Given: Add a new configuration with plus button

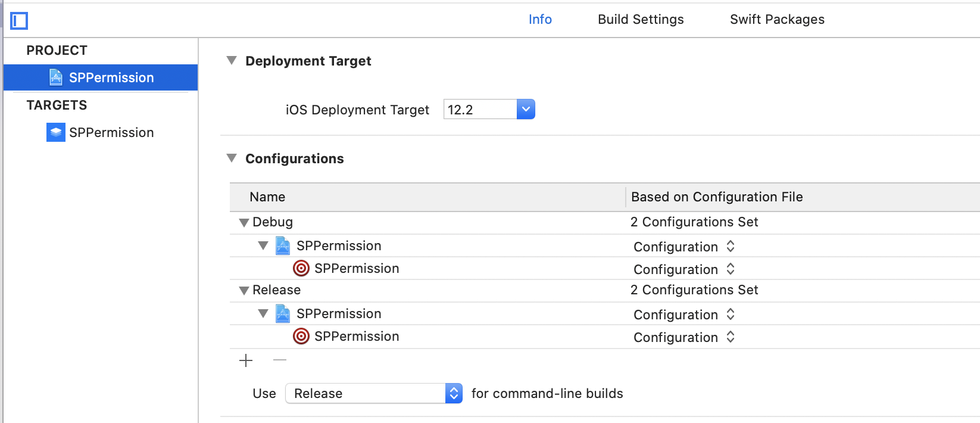Looking at the screenshot, I should coord(246,360).
